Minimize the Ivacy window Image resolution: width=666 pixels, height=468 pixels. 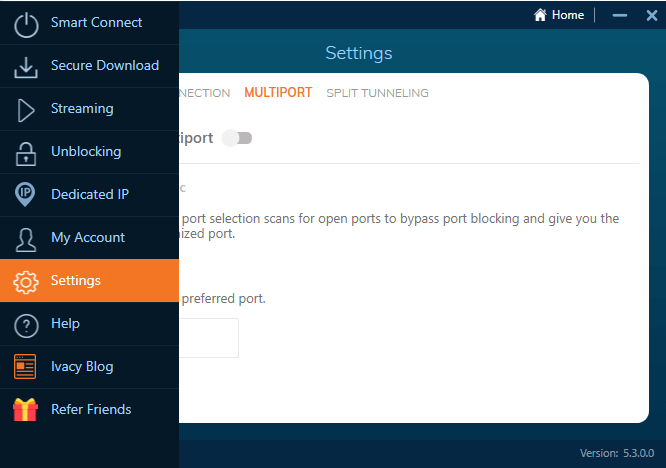620,15
